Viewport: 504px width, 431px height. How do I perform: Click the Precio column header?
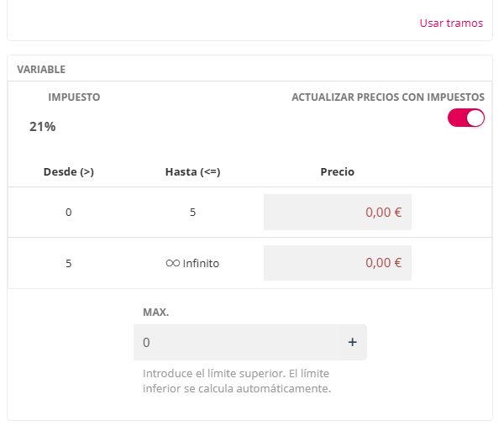[x=337, y=171]
